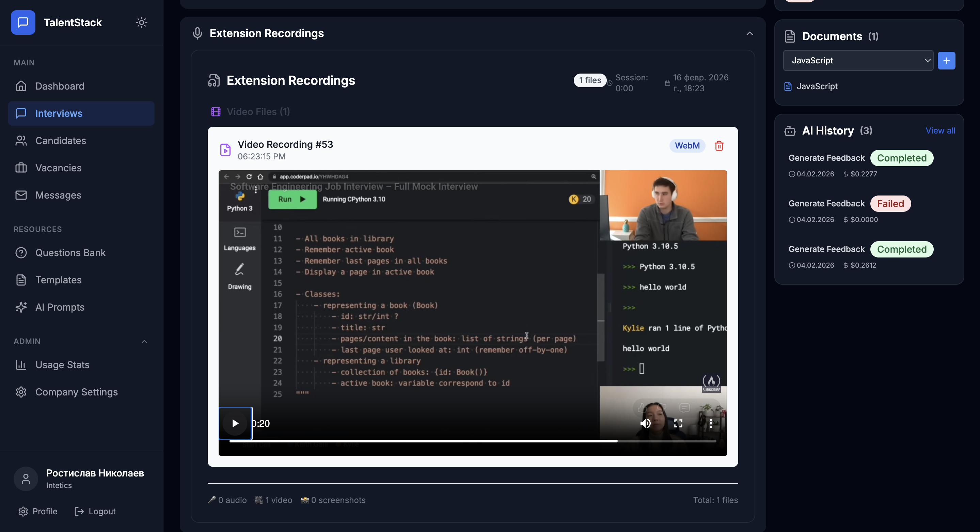
Task: Open the JavaScript document type dropdown
Action: point(858,61)
